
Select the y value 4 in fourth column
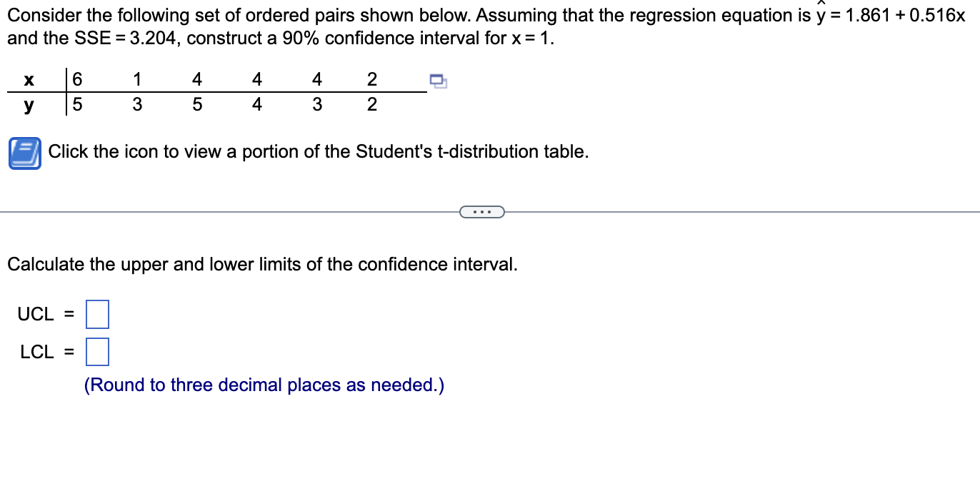click(x=256, y=104)
